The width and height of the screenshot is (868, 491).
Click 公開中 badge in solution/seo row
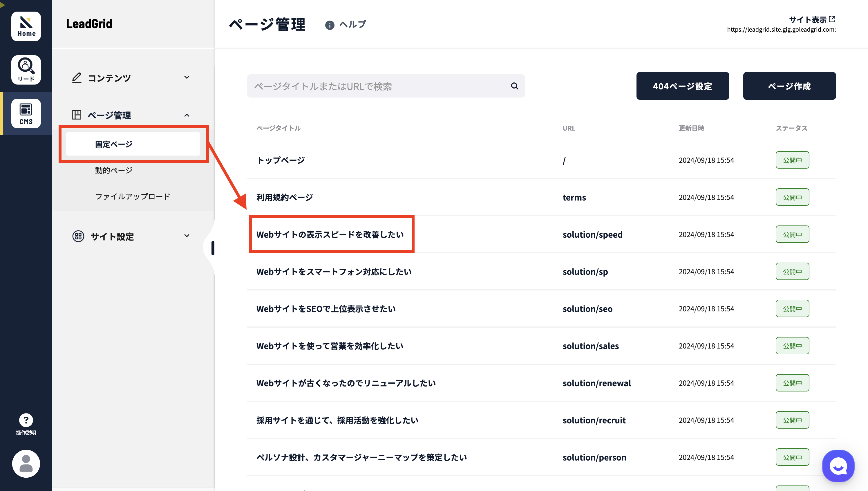point(793,308)
